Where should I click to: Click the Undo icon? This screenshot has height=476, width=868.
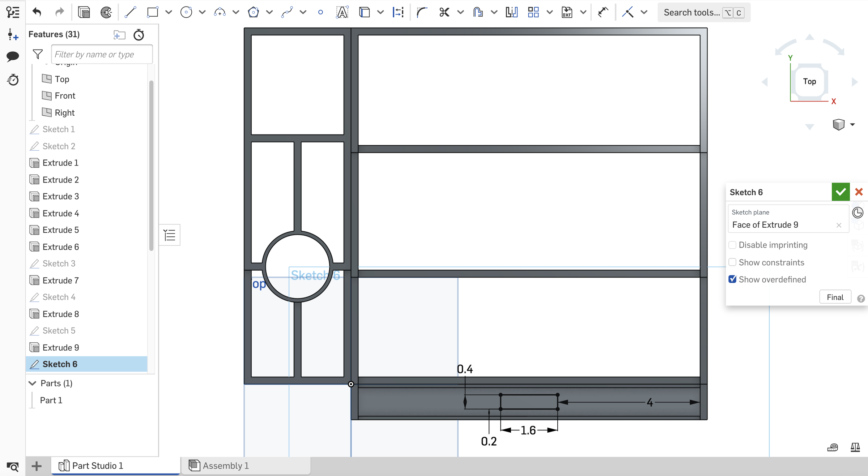click(x=37, y=12)
